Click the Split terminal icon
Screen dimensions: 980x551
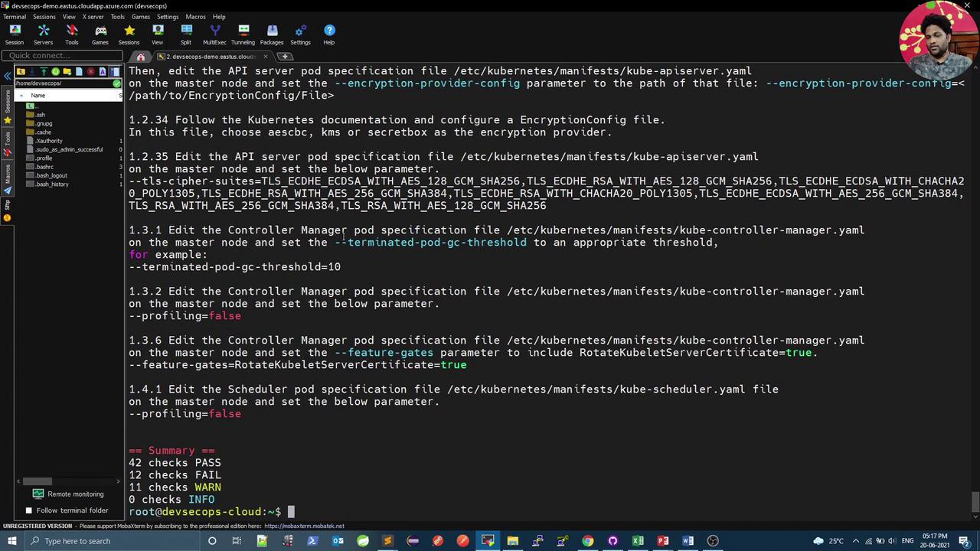click(x=186, y=34)
